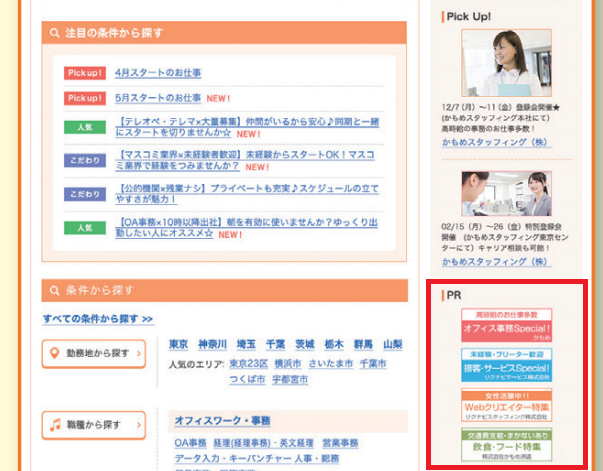Open the 職種から探す button
Viewport: 603px width, 471px height.
[x=94, y=425]
